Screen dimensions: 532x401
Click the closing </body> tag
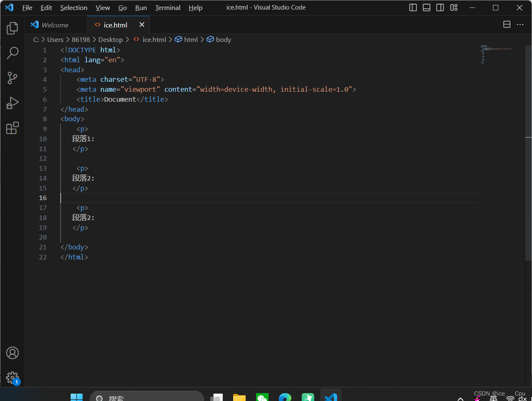coord(74,247)
